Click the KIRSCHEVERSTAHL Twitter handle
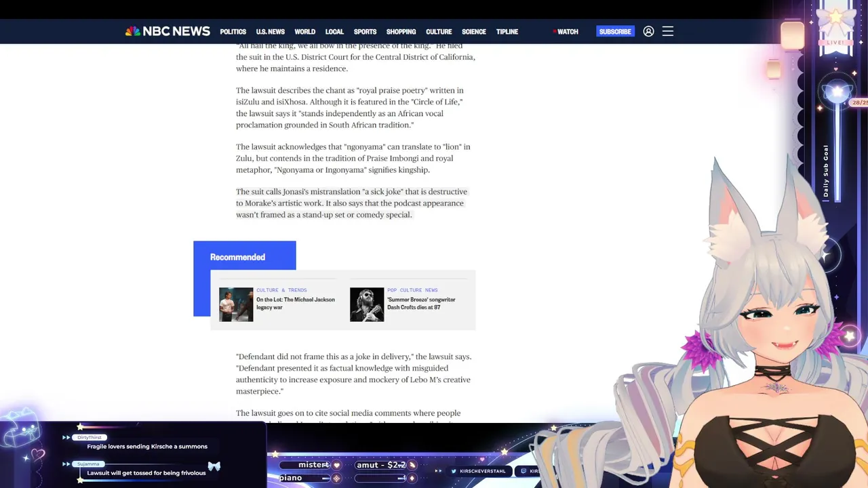 pos(483,471)
